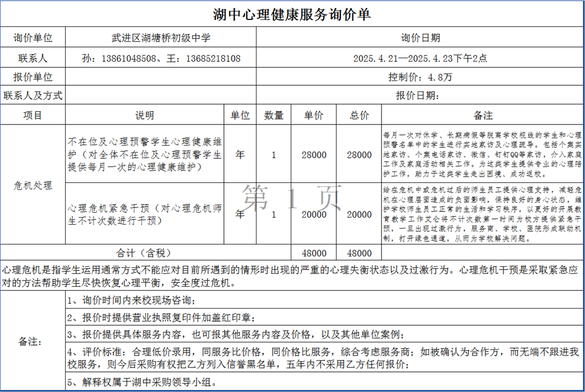Click the total price 20000 cell
Viewport: 585px width, 392px height.
(x=359, y=214)
